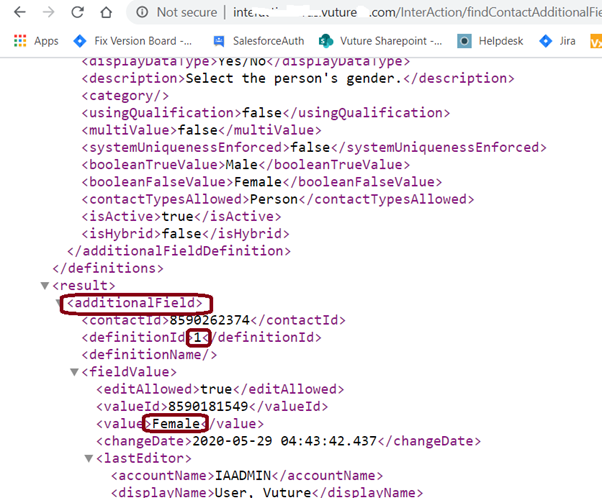Open the Jira bookmark

click(557, 41)
